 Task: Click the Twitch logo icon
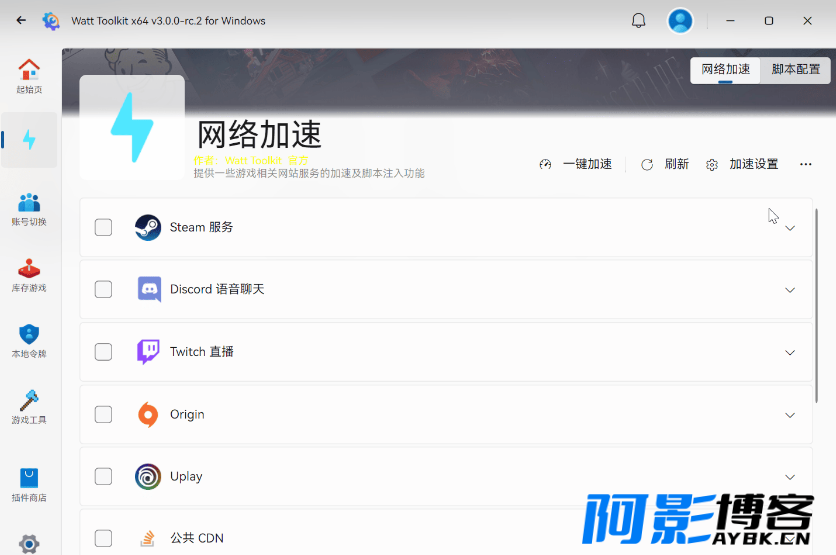coord(148,352)
